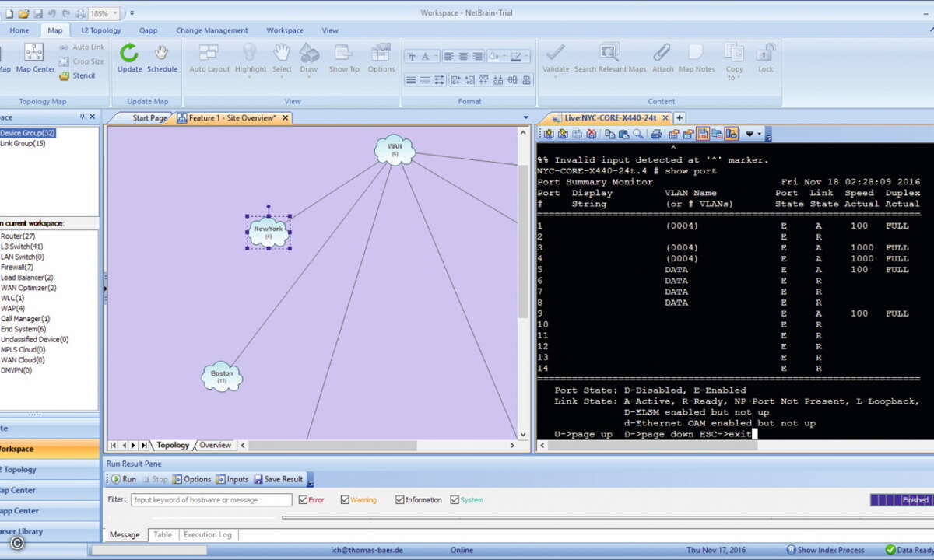Open quick access toolbar customize arrow
This screenshot has height=560, width=934.
tap(132, 13)
